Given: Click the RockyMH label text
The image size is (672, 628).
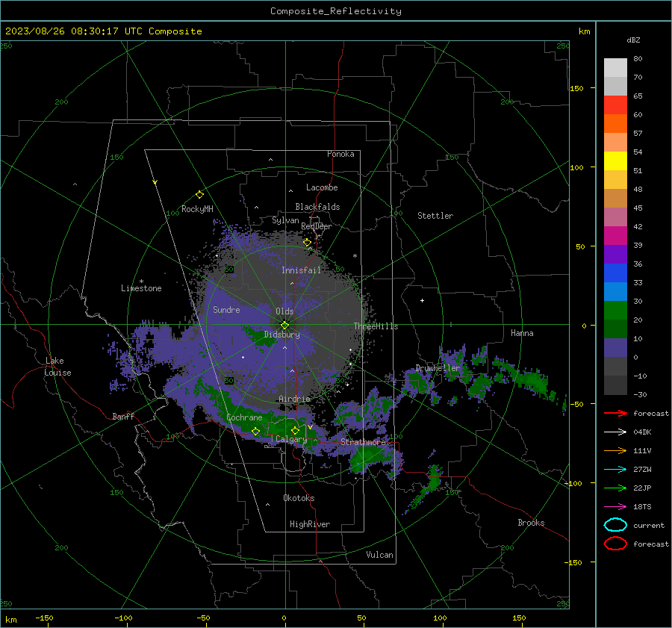Looking at the screenshot, I should pos(197,209).
